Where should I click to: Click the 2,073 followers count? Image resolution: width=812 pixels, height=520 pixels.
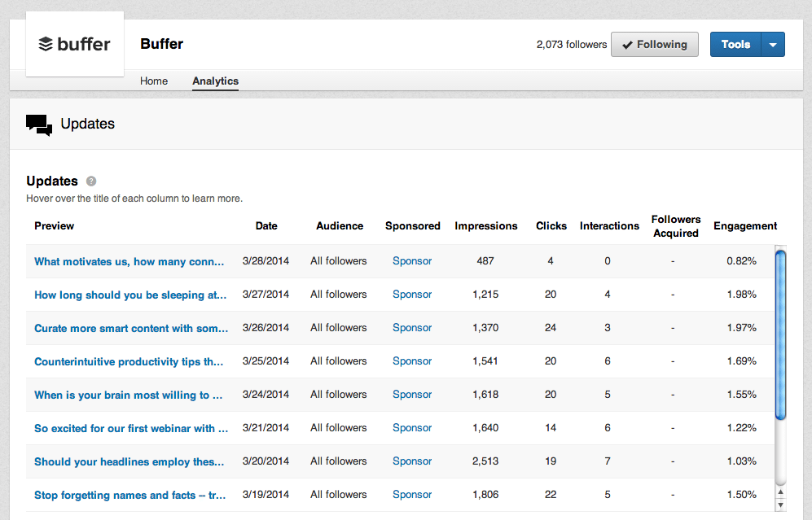pyautogui.click(x=571, y=44)
